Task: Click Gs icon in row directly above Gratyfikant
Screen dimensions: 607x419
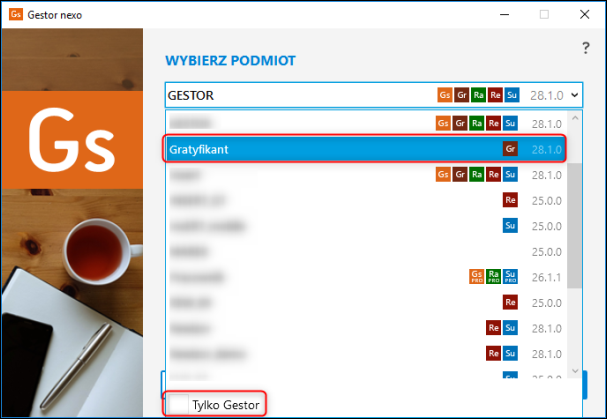Action: pos(443,124)
